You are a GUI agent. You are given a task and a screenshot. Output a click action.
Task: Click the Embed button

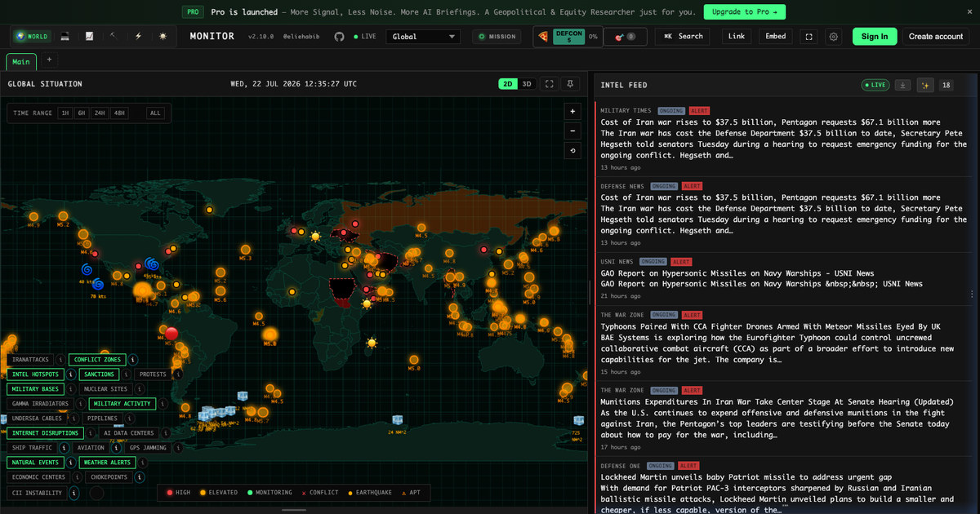[x=776, y=37]
